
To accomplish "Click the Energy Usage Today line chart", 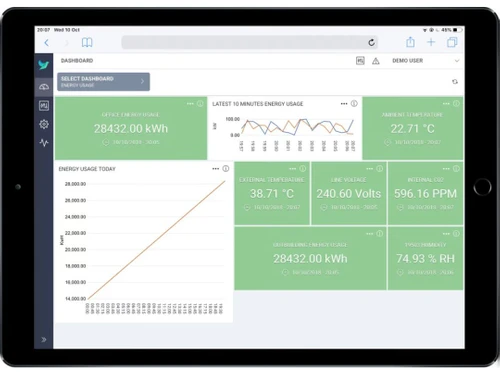I will point(157,240).
